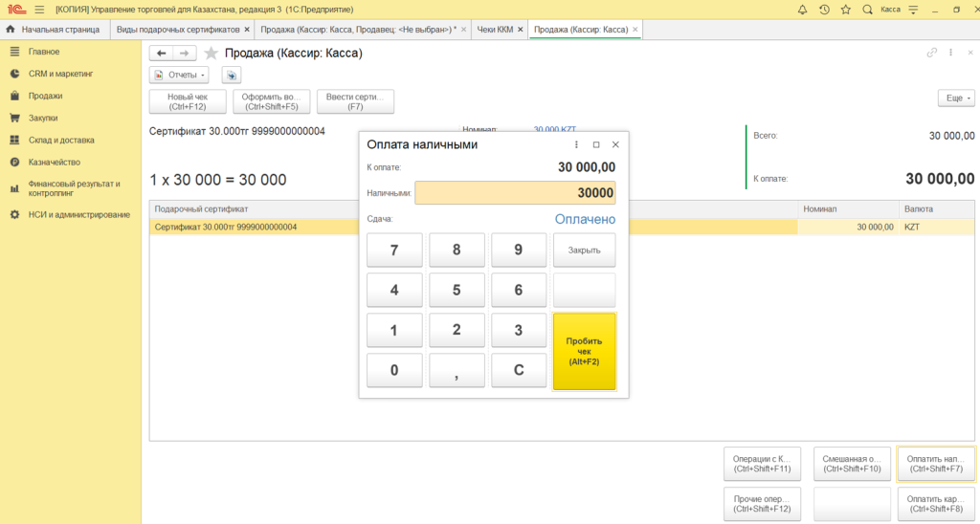Click Оплатить кар... (Ctrl+Shift+F8) button
Viewport: 980px width, 524px height.
[x=936, y=504]
